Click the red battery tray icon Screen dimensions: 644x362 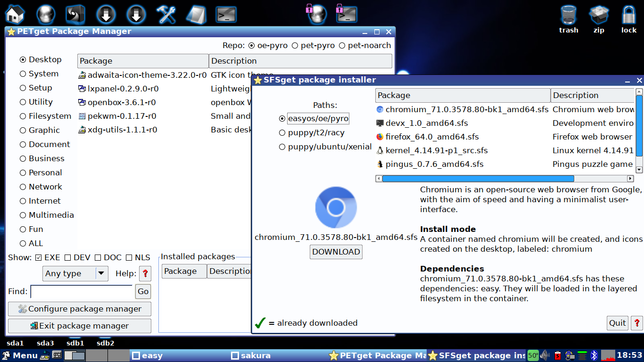click(558, 355)
